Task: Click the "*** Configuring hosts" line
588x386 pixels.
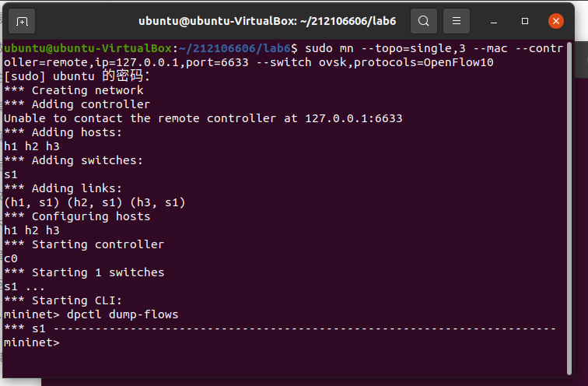Action: click(x=77, y=216)
